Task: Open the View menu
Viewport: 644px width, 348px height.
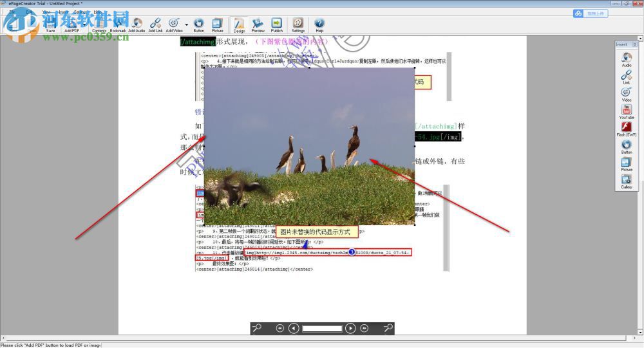Action: point(46,12)
